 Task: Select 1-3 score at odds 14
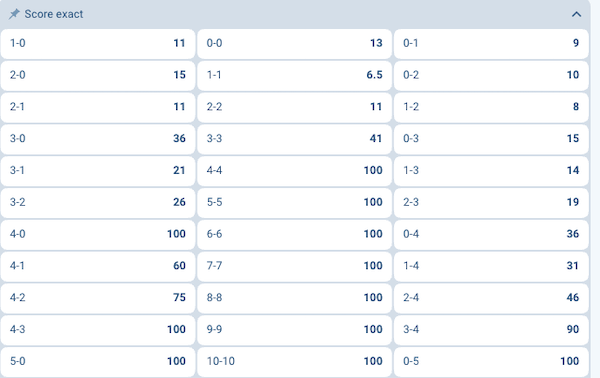[491, 170]
